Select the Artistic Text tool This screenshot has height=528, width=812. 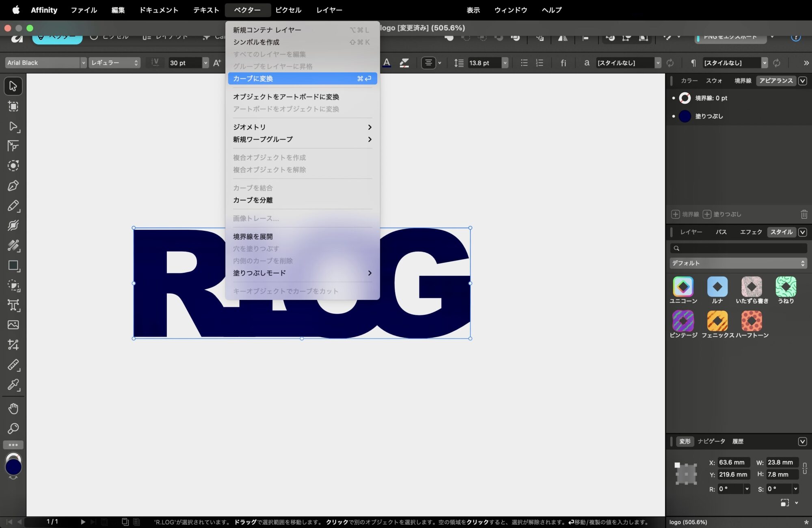point(13,305)
